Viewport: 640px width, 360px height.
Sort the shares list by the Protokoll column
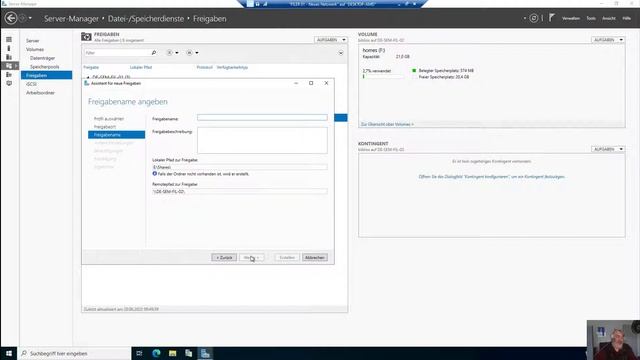click(x=204, y=67)
